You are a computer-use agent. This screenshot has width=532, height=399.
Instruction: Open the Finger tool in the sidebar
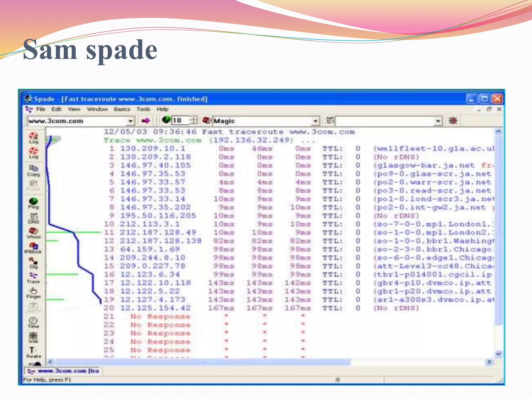coord(34,292)
